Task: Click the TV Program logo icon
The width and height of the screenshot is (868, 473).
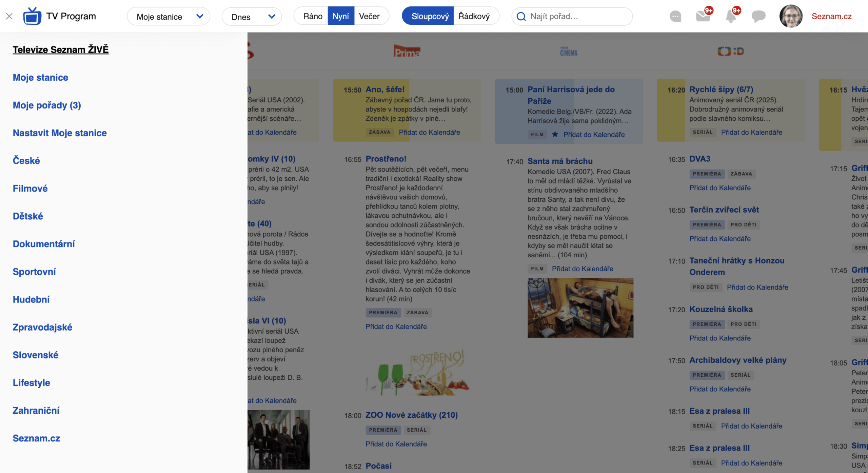Action: pos(32,16)
